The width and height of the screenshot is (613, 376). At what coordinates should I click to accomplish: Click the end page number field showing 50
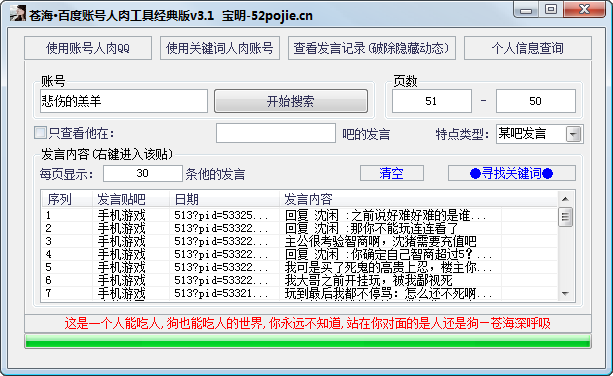pyautogui.click(x=536, y=101)
